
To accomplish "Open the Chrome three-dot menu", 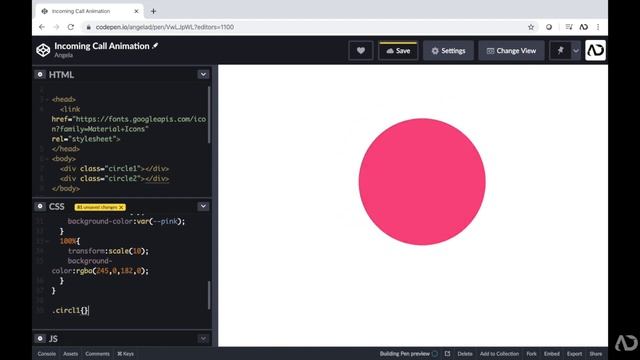I will 598,27.
